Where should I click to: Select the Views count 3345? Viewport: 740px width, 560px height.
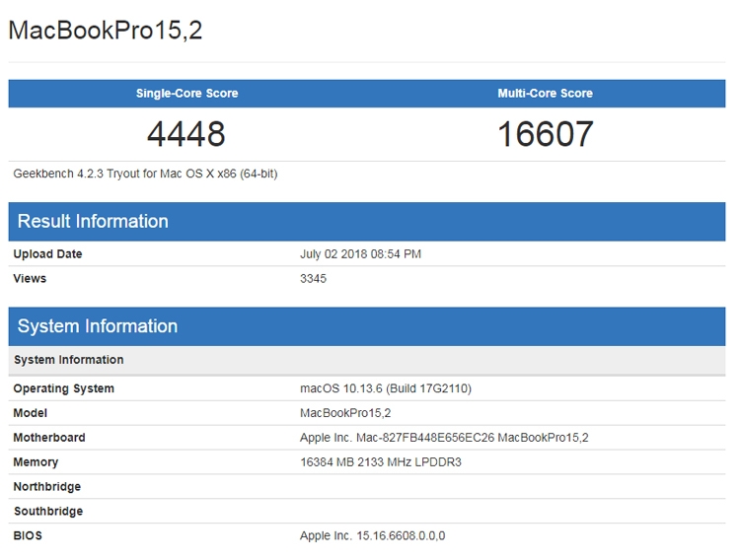tap(314, 279)
